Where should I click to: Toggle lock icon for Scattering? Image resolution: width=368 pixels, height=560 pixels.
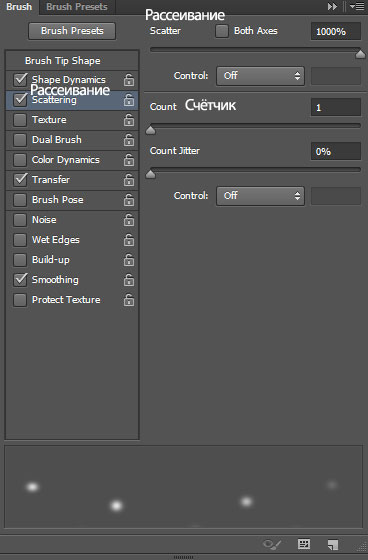tap(129, 100)
